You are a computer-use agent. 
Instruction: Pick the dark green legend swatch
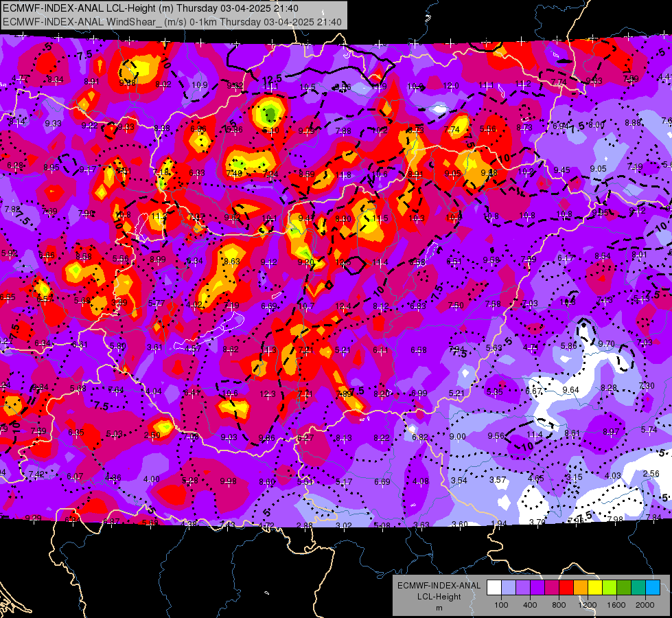(x=624, y=588)
